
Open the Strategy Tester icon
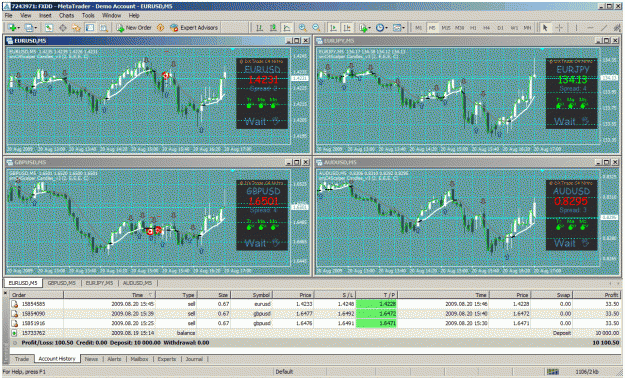coord(103,28)
